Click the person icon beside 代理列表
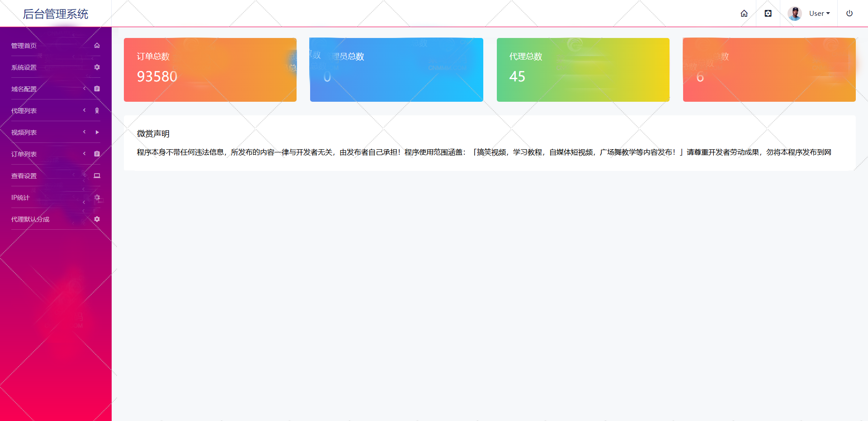The height and width of the screenshot is (421, 868). 97,111
